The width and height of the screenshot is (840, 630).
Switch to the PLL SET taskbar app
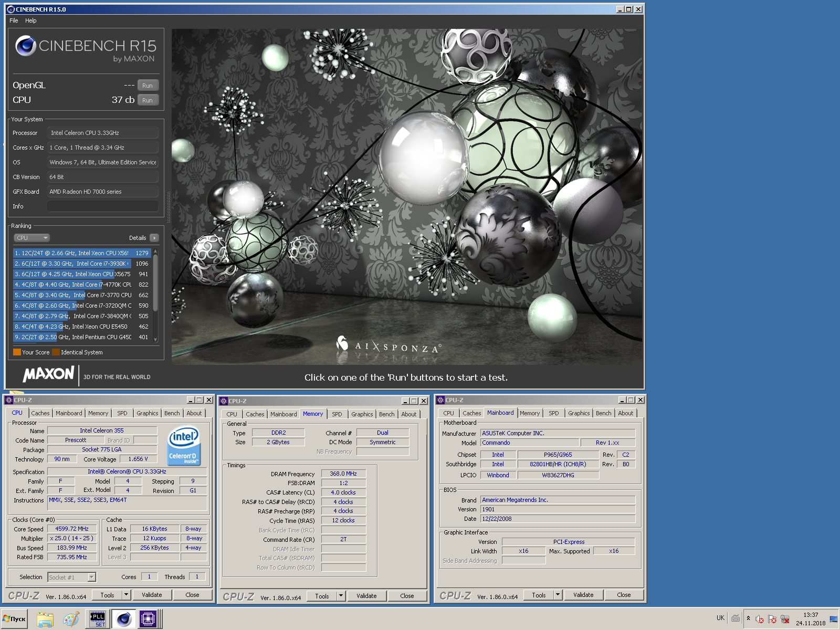[98, 619]
